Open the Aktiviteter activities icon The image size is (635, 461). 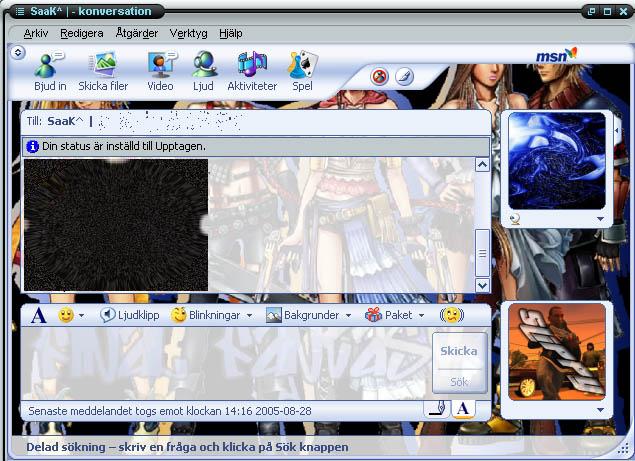(252, 66)
